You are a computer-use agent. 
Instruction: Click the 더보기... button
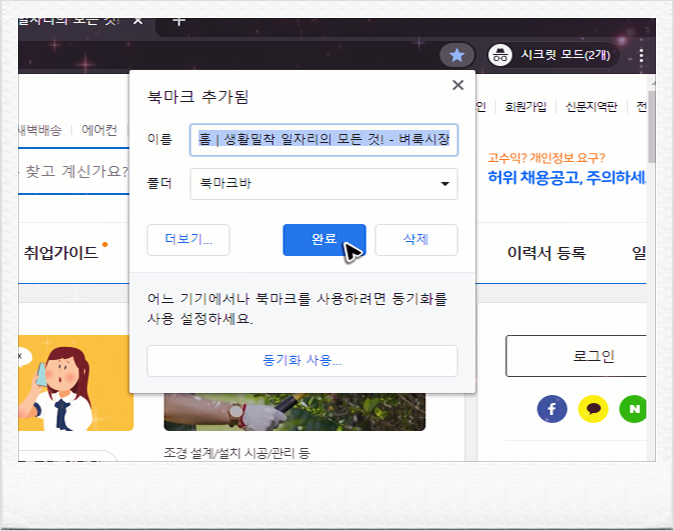coord(188,239)
